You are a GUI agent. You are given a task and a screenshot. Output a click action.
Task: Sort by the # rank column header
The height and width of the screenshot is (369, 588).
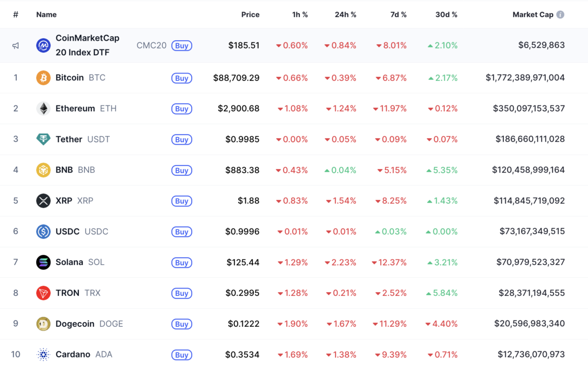16,15
